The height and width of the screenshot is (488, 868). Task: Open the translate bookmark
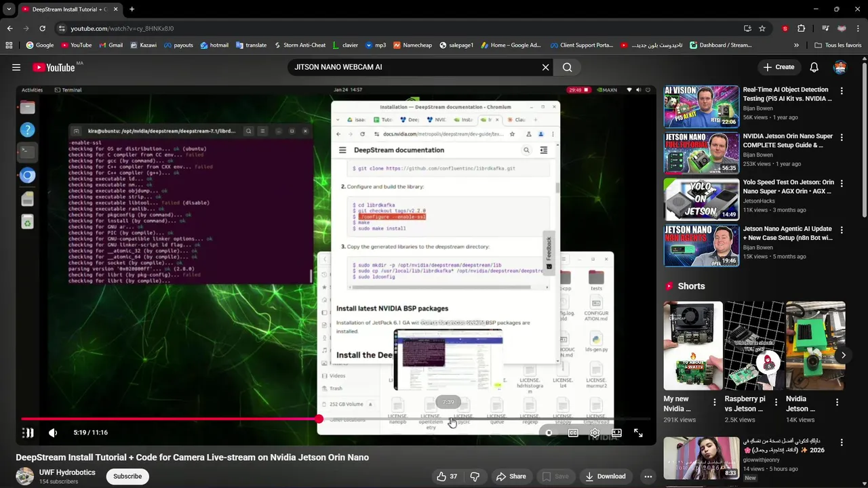tap(251, 45)
